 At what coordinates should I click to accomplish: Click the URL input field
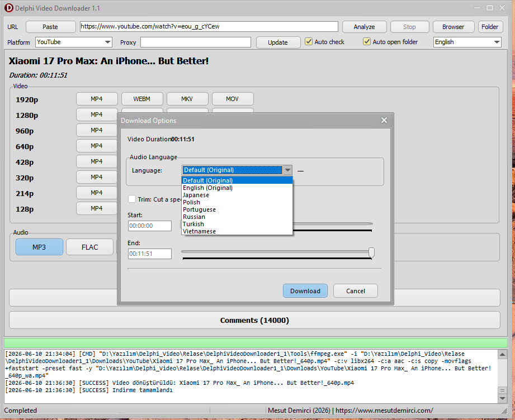pos(209,27)
